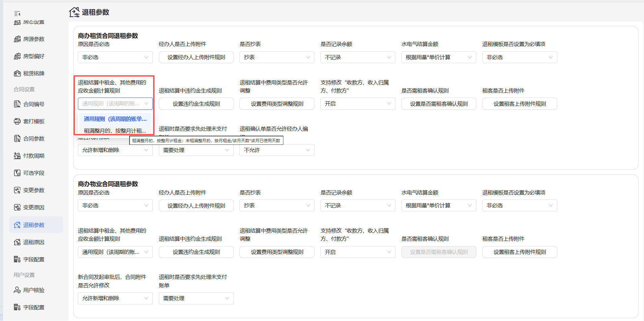Image resolution: width=644 pixels, height=321 pixels.
Task: Click 设置租客上传附件规则 button in 商办物业 section
Action: point(520,252)
